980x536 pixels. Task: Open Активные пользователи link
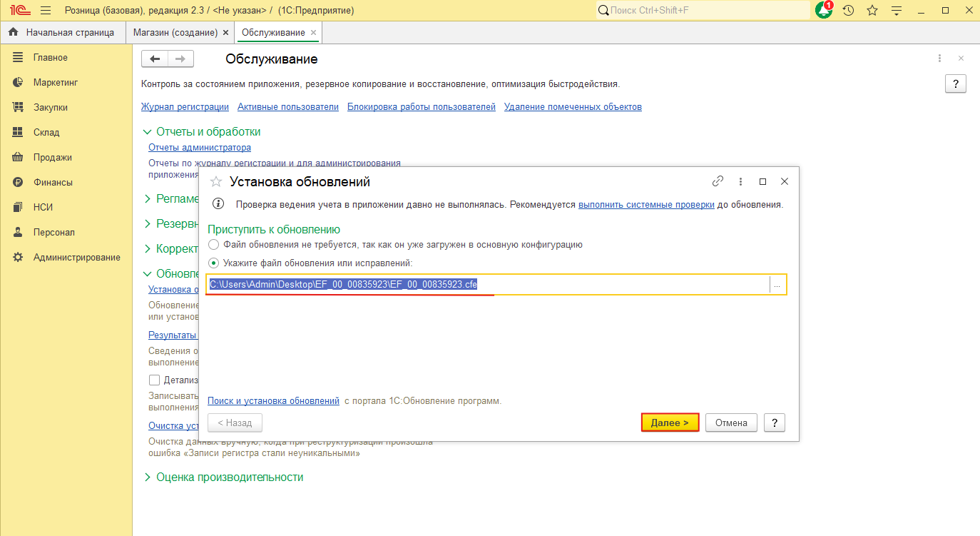pyautogui.click(x=288, y=107)
